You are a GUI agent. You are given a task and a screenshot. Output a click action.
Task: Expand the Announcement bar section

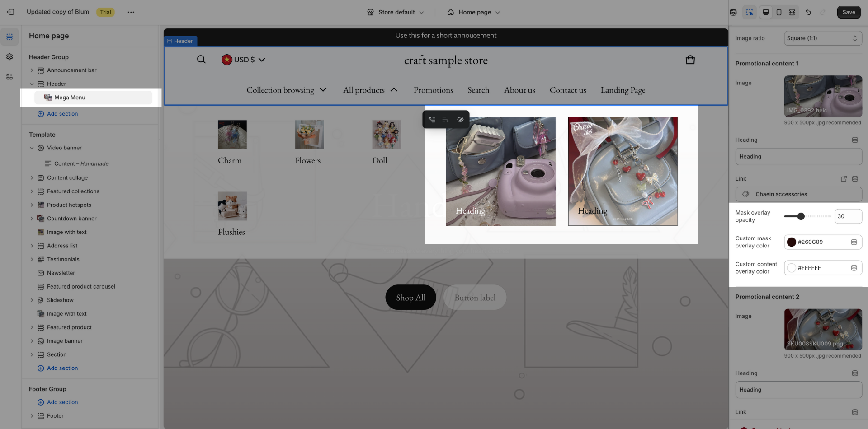[32, 70]
